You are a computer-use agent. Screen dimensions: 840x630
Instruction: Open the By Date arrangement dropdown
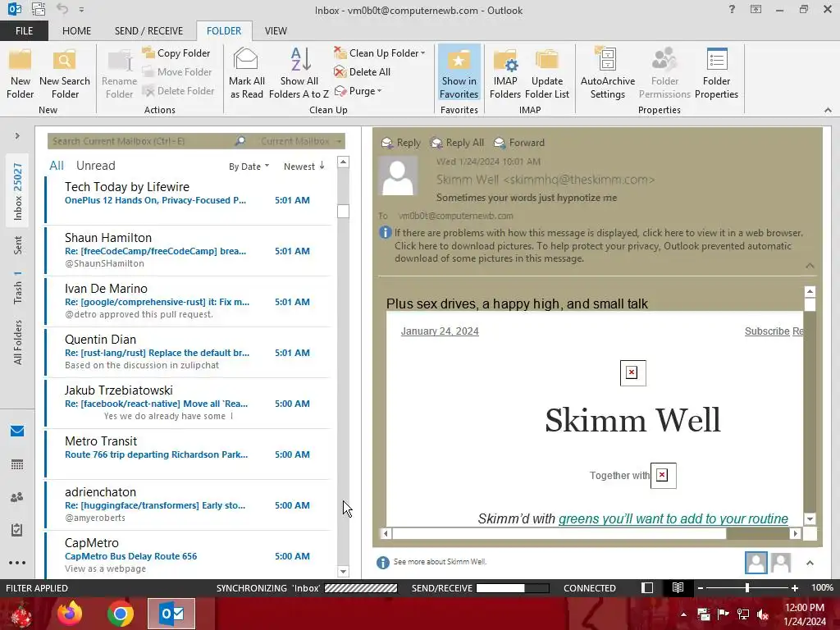coord(249,167)
